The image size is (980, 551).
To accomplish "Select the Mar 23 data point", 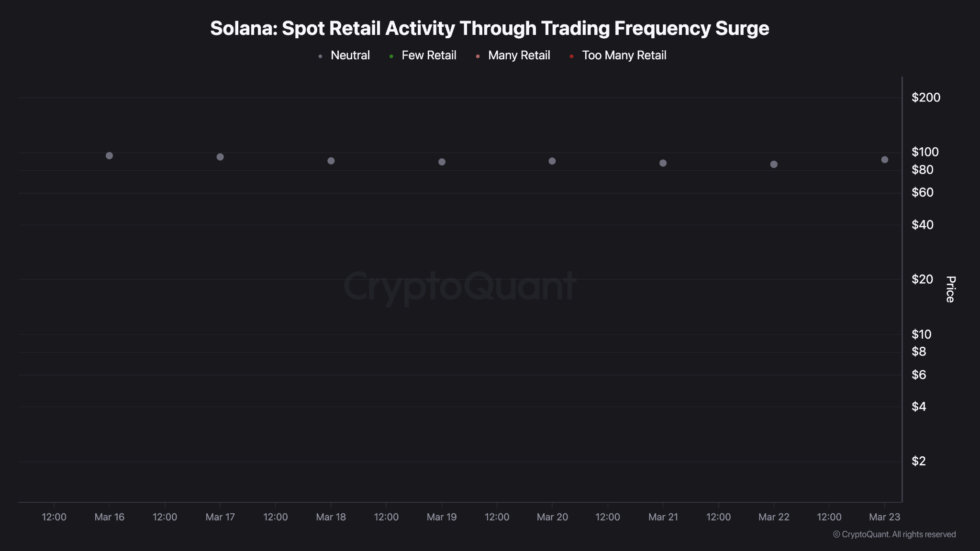I will coord(885,160).
